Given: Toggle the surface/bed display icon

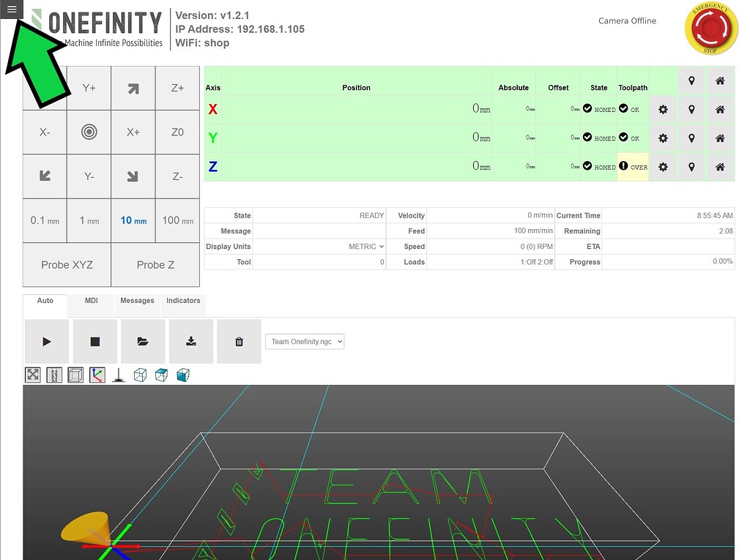Looking at the screenshot, I should coord(119,375).
